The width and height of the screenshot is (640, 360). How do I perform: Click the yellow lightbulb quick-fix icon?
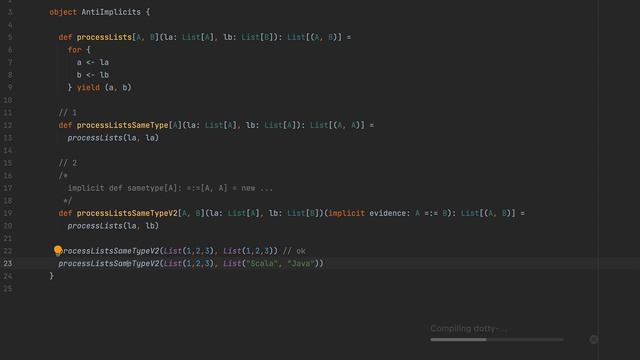click(x=58, y=250)
